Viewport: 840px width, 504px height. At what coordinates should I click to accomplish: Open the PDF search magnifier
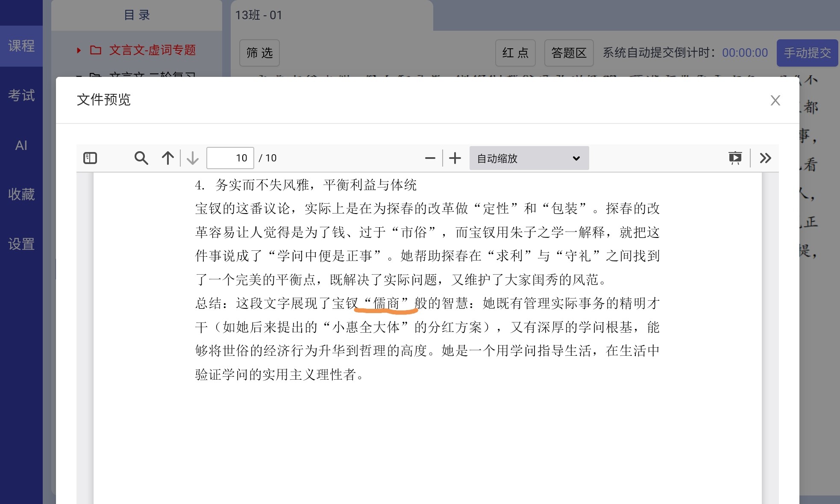[x=141, y=158]
